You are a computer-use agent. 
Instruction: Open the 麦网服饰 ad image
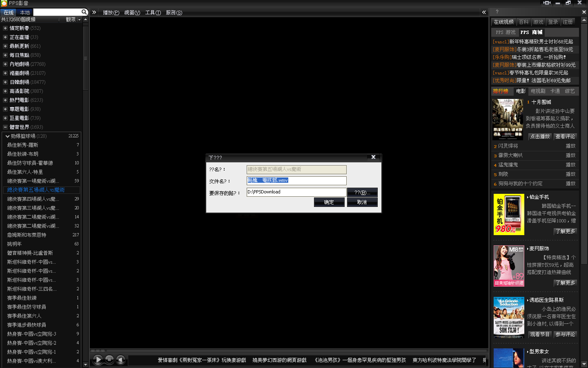pyautogui.click(x=509, y=266)
